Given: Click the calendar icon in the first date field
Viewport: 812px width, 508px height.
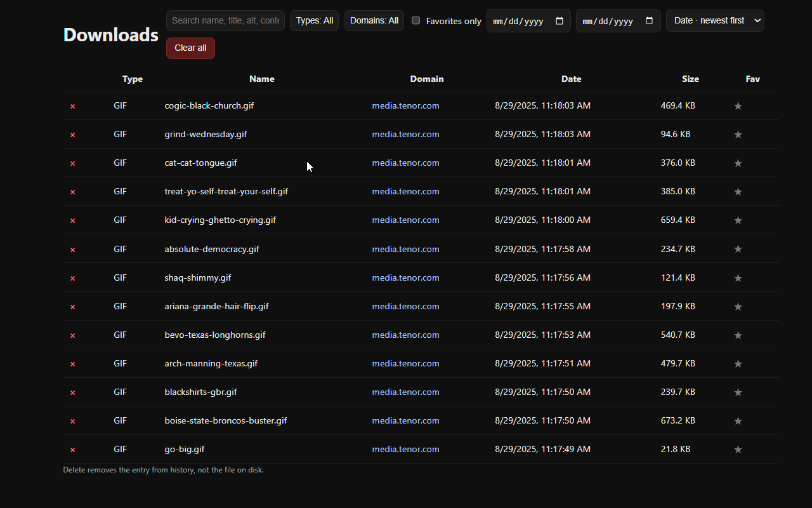Looking at the screenshot, I should pyautogui.click(x=560, y=21).
